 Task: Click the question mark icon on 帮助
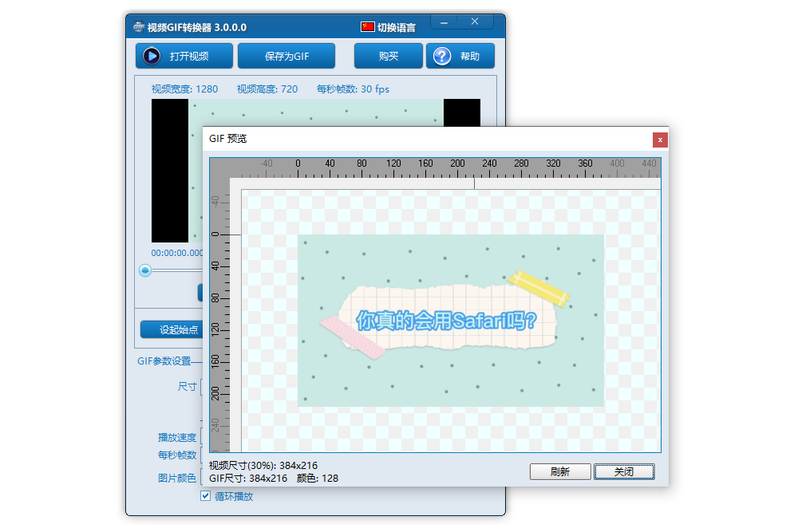(x=442, y=56)
